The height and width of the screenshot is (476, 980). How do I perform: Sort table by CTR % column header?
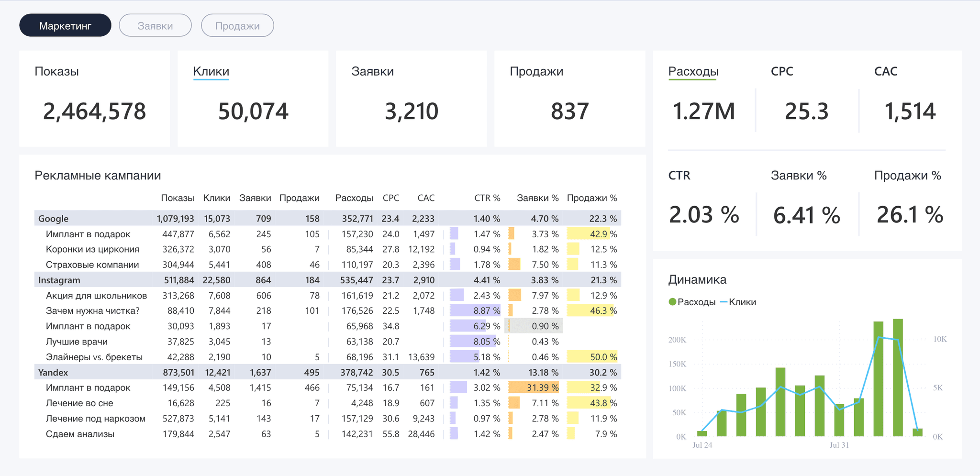point(487,198)
